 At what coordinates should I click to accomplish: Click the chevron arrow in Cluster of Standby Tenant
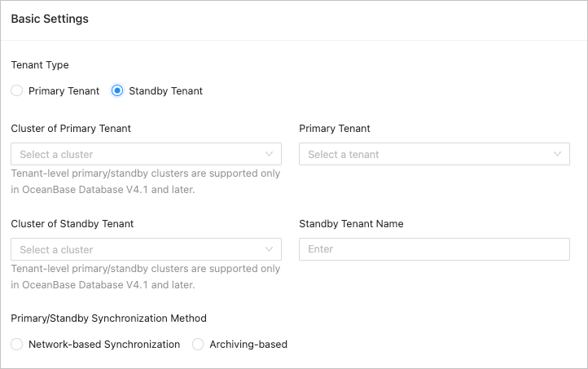point(270,249)
